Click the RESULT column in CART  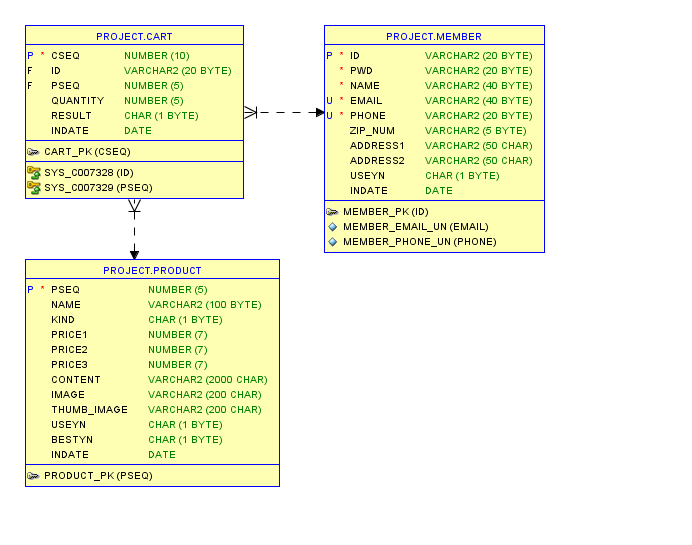click(x=71, y=116)
